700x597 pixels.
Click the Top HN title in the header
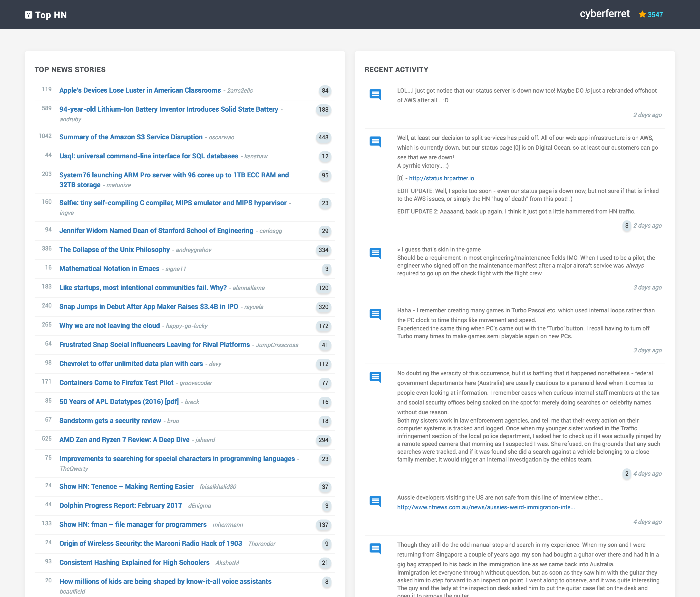click(x=51, y=15)
